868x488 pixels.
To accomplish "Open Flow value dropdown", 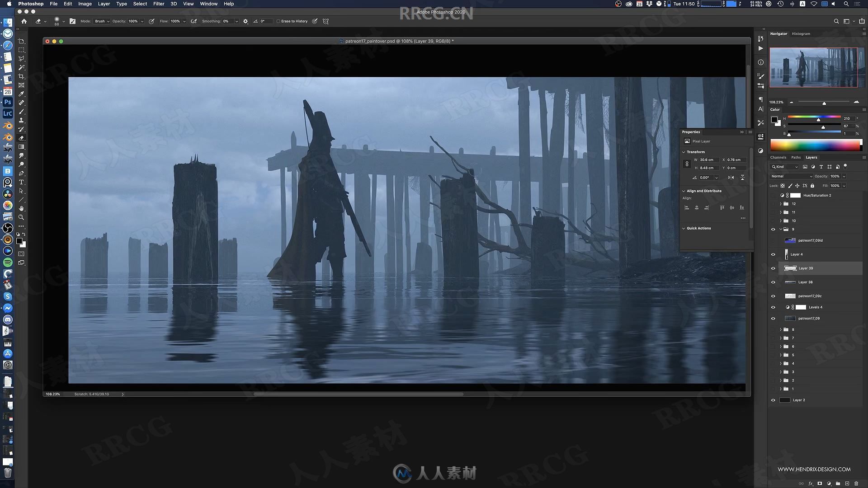I will pyautogui.click(x=184, y=21).
